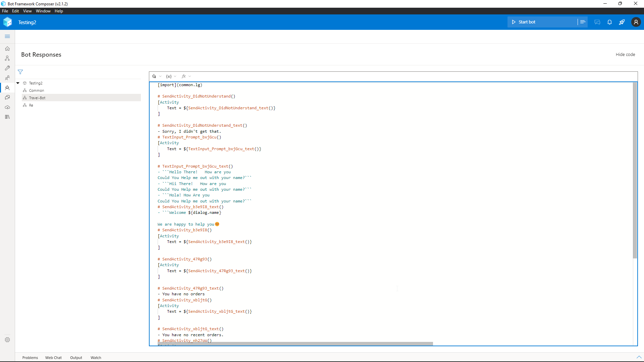Switch to the Watch tab

[96, 358]
